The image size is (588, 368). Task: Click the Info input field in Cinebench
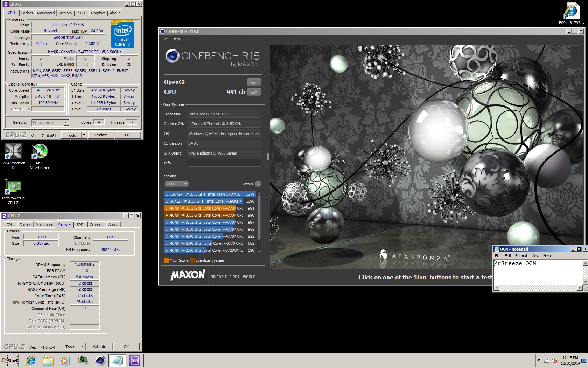[224, 163]
